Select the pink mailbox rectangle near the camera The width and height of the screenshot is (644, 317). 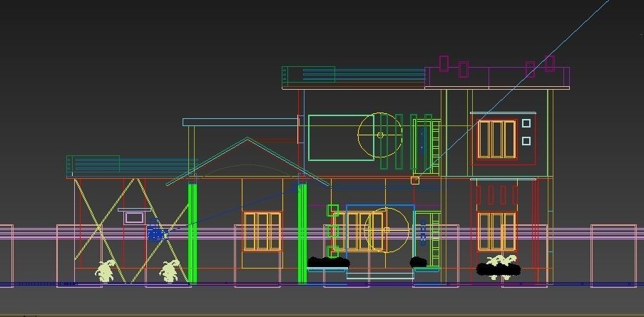coord(134,217)
